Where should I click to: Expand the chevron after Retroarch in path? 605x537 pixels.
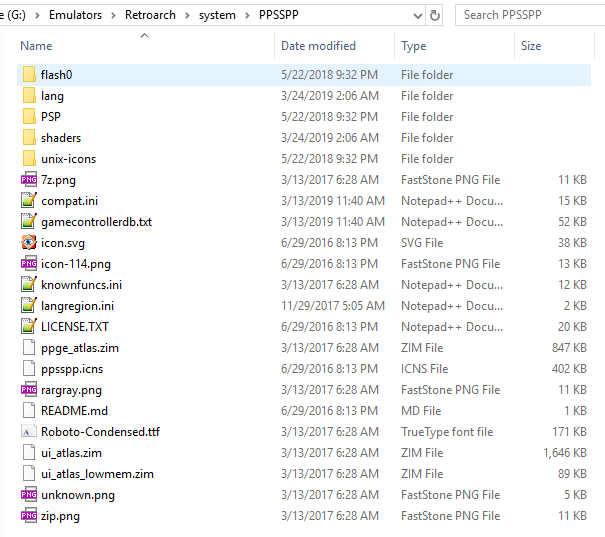(187, 15)
